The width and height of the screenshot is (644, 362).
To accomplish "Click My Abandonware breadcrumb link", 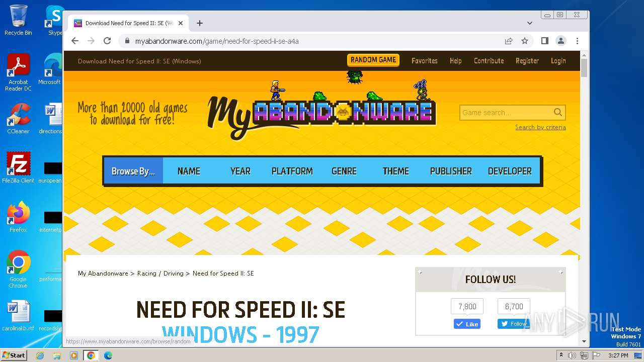I will click(103, 274).
